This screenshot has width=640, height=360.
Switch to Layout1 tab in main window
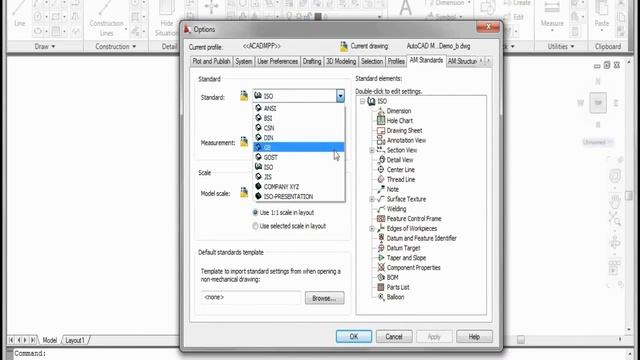[x=75, y=340]
